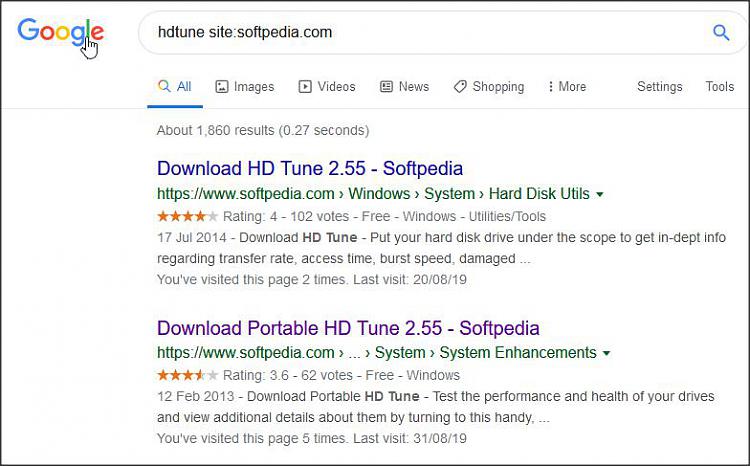
Task: Click the 3.6-star rating of Portable HD Tune
Action: click(188, 375)
